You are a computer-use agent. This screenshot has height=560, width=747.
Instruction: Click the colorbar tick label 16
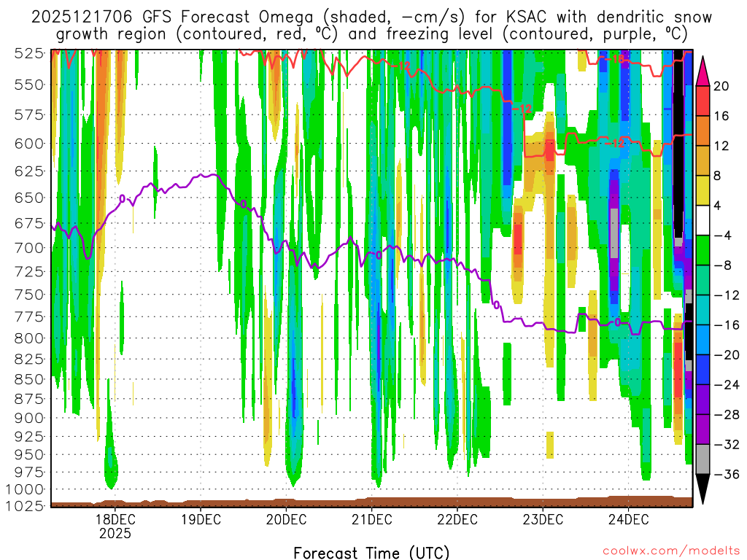coord(721,116)
